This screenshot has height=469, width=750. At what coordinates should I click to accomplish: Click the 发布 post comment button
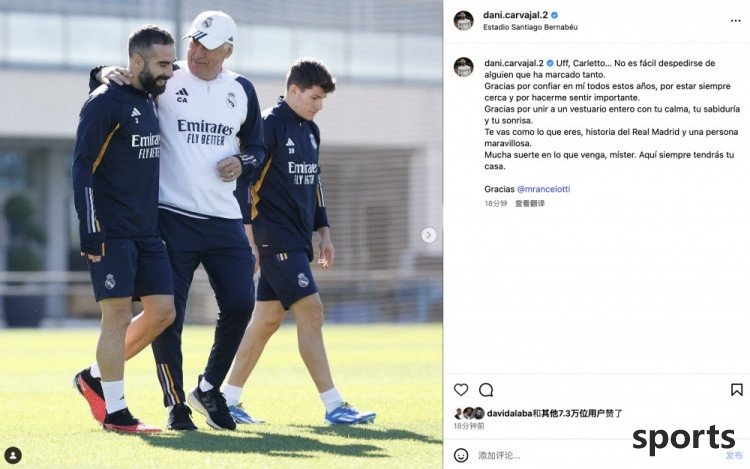click(x=734, y=455)
